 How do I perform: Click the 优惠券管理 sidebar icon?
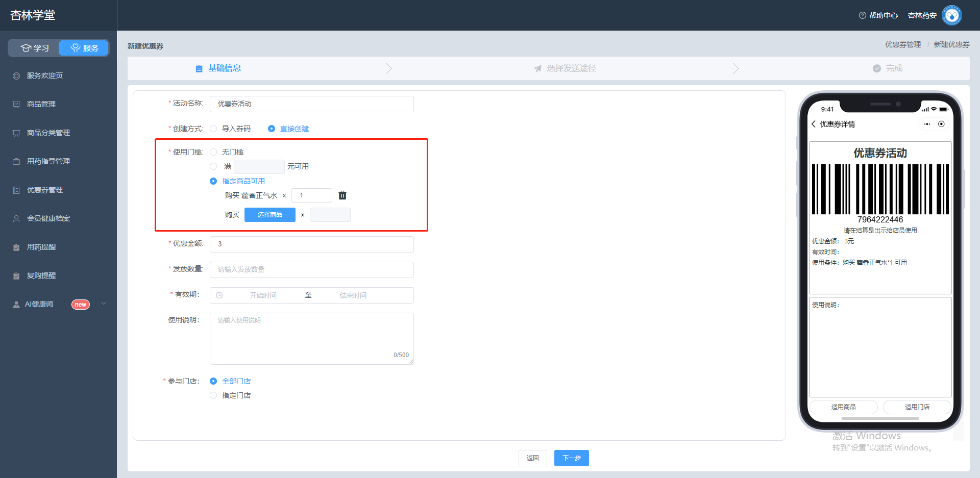(16, 190)
